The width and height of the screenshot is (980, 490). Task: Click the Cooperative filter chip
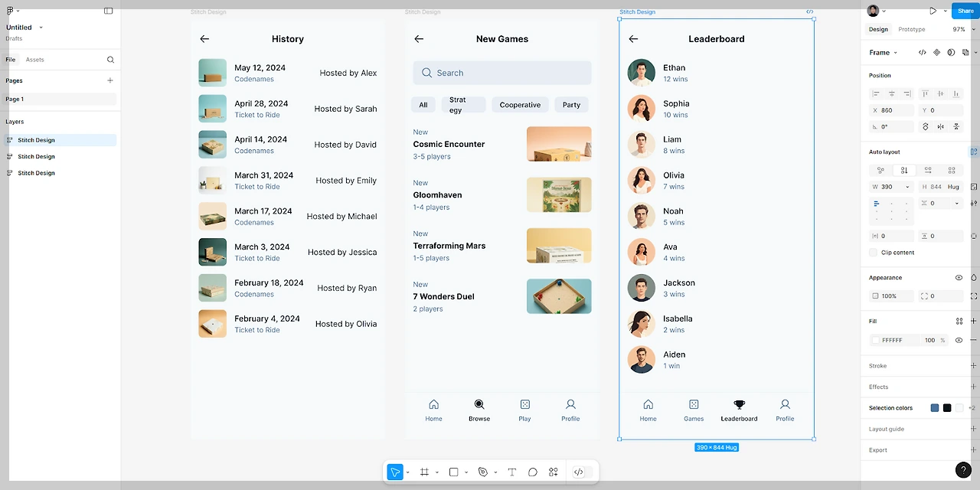[x=520, y=105]
